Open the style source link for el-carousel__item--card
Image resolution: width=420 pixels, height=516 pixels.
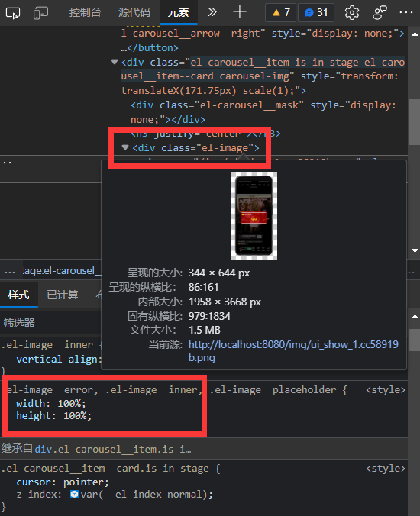[x=386, y=468]
